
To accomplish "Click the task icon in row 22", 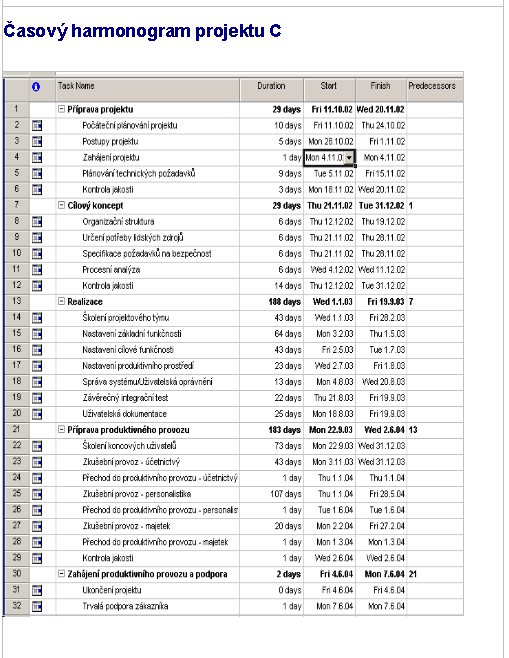I will [x=37, y=446].
